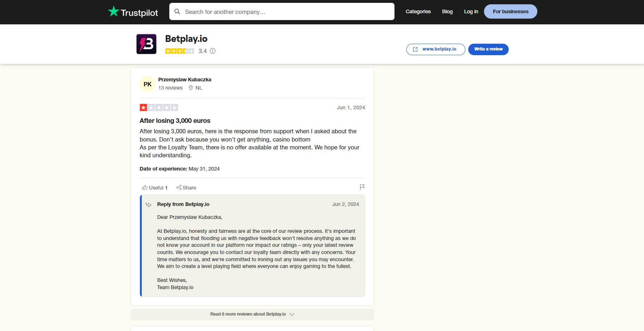Open the rating info tooltip icon

[x=213, y=51]
